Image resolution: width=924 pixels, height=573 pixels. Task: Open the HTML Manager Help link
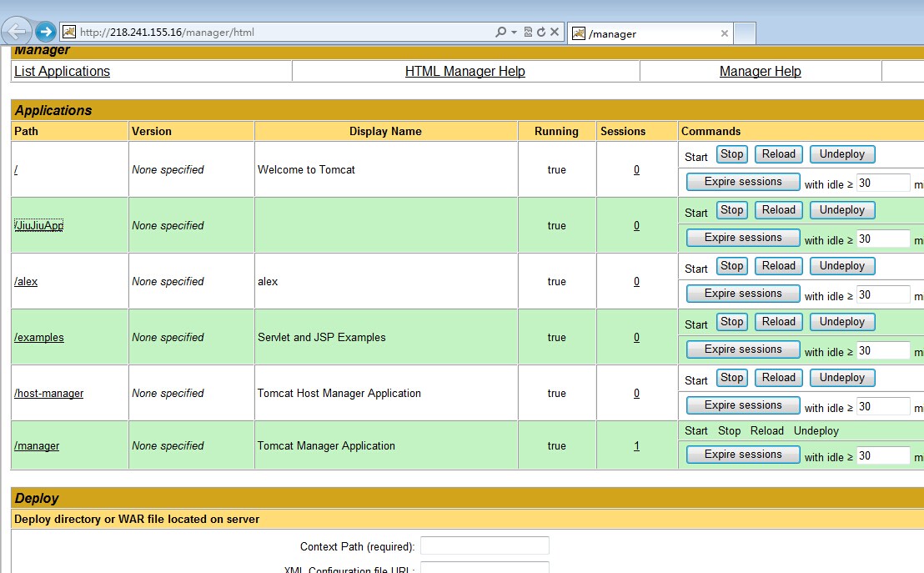[465, 72]
